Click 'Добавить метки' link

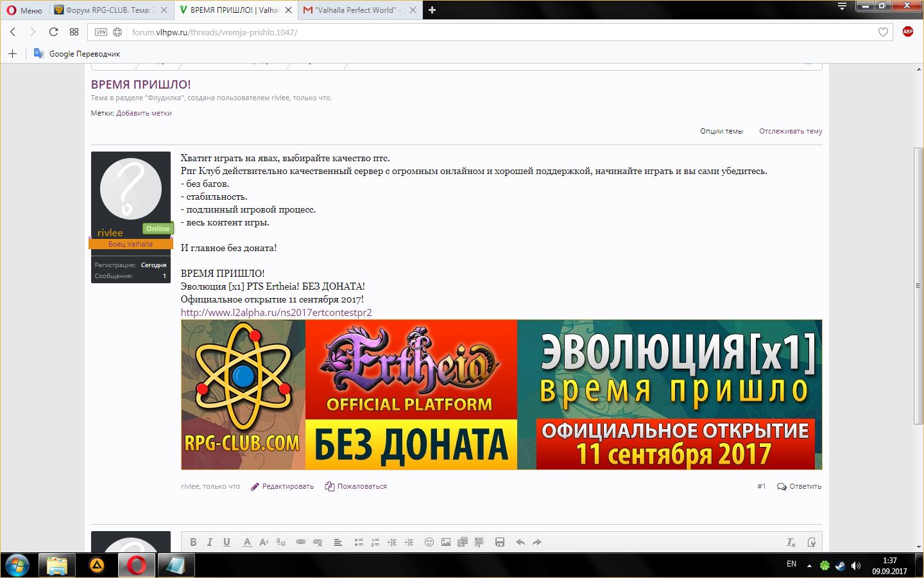(x=144, y=113)
